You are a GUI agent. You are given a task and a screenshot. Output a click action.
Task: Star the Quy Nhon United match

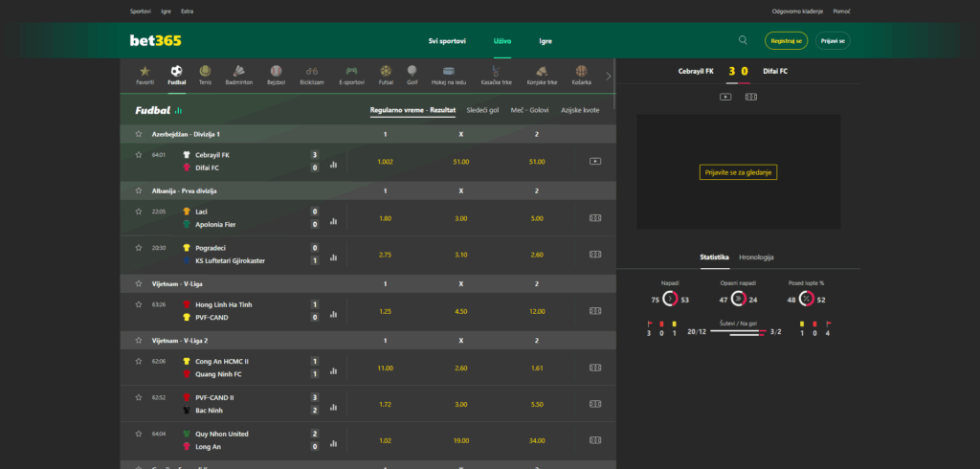coord(139,434)
